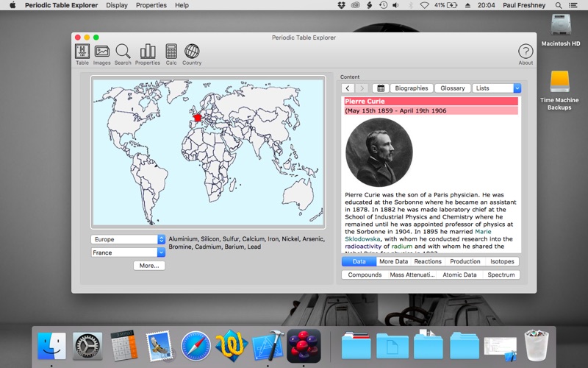Click the More... button

click(x=149, y=266)
